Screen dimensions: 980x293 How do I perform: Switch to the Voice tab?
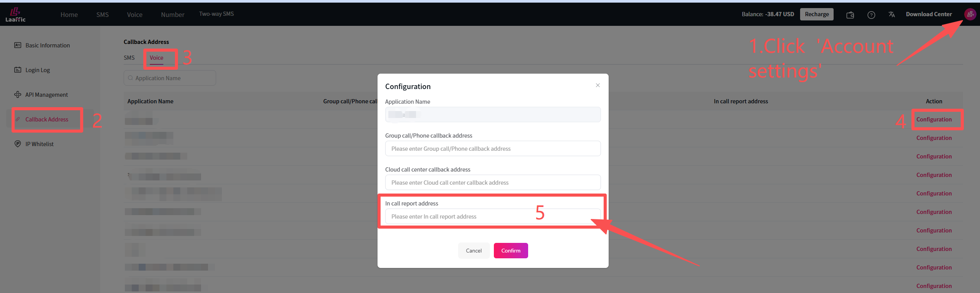tap(156, 58)
